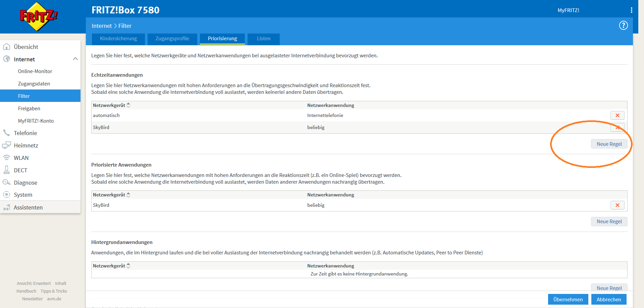
Task: Delete the SkyBird rule in Priorisierte Anwendungen
Action: click(x=617, y=205)
